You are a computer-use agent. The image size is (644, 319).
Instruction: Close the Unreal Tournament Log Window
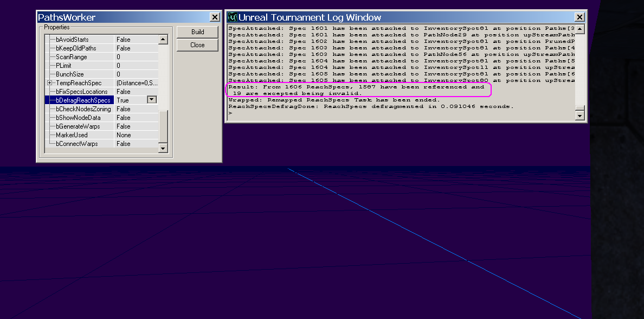point(579,17)
